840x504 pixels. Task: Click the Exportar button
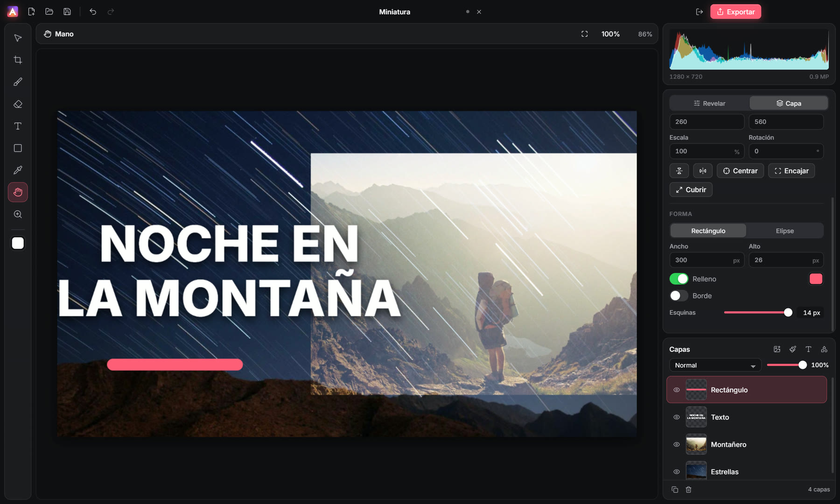(735, 12)
